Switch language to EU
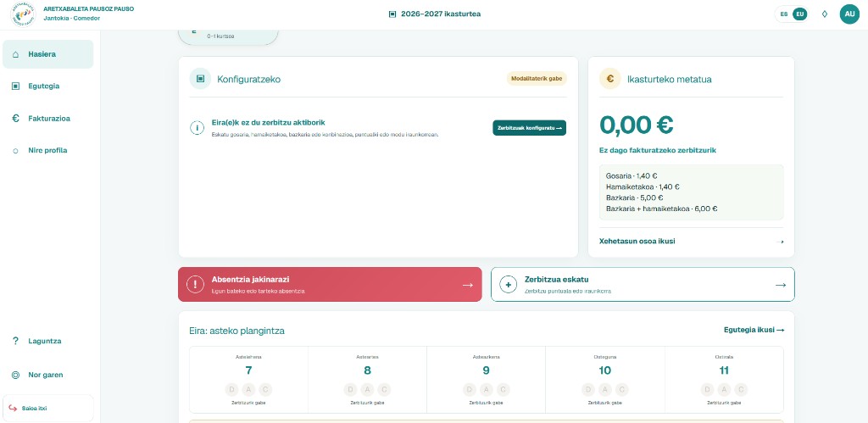This screenshot has height=423, width=868. click(799, 14)
